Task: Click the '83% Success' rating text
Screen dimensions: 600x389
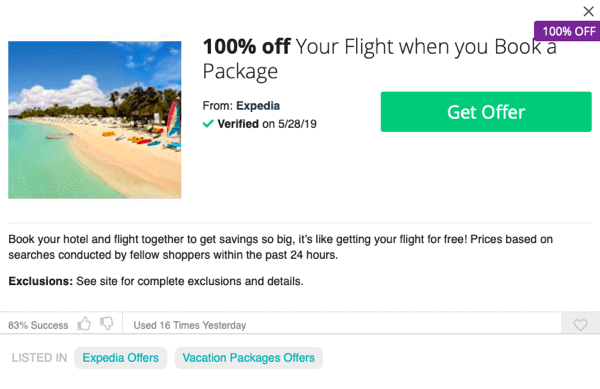Action: point(38,325)
